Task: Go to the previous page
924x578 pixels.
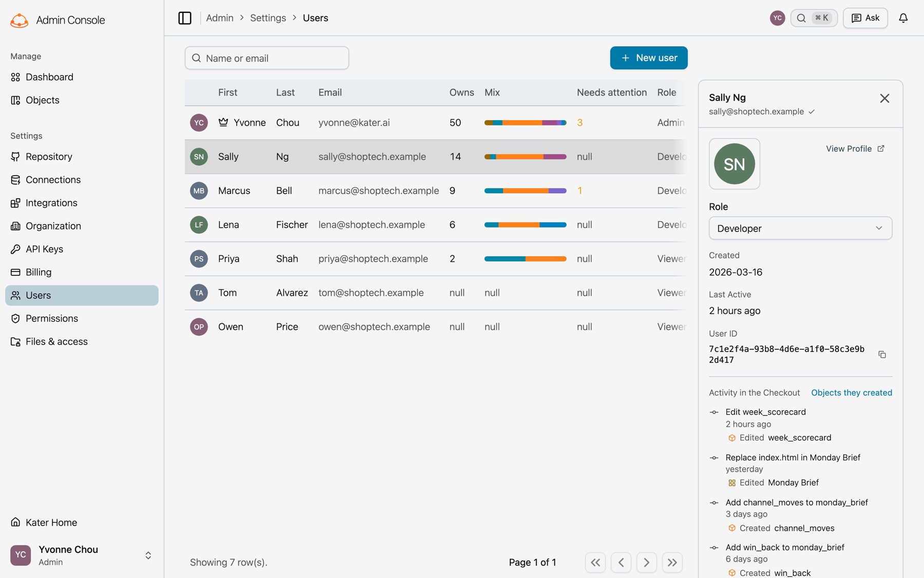Action: (621, 563)
